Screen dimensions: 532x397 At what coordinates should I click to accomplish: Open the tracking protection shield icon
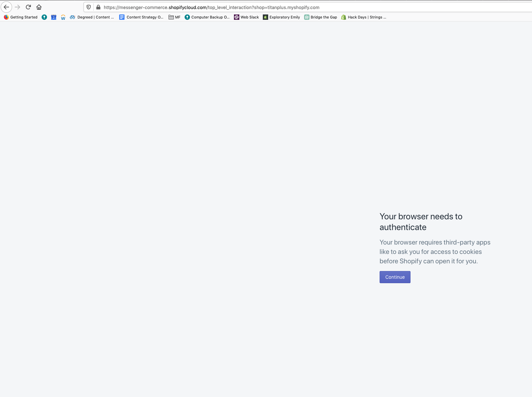pos(89,7)
